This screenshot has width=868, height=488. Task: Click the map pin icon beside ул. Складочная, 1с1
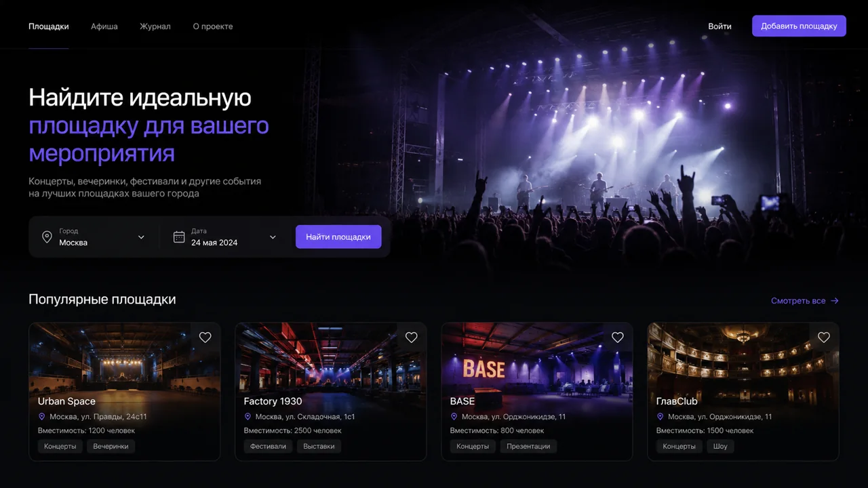click(x=248, y=417)
